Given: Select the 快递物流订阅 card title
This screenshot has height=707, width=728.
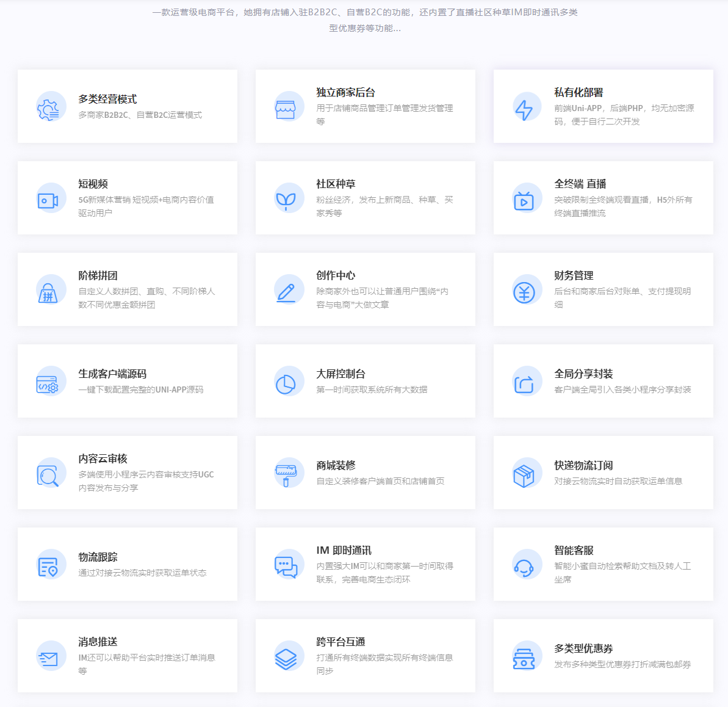Looking at the screenshot, I should 583,465.
